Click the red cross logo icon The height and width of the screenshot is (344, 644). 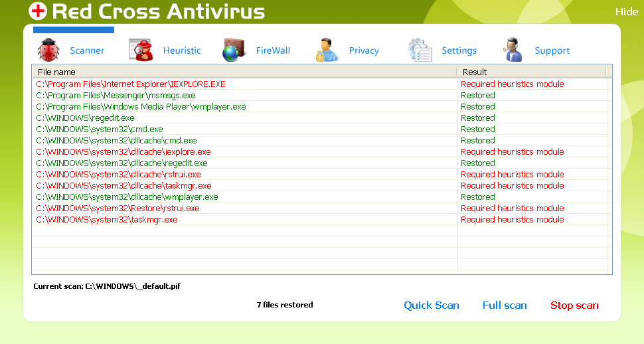tap(38, 11)
